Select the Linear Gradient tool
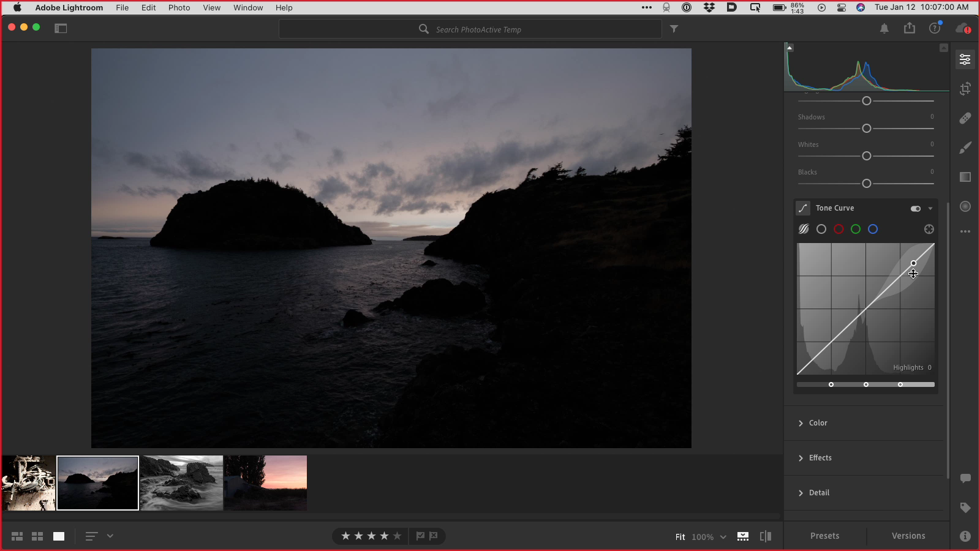The image size is (980, 551). (965, 177)
